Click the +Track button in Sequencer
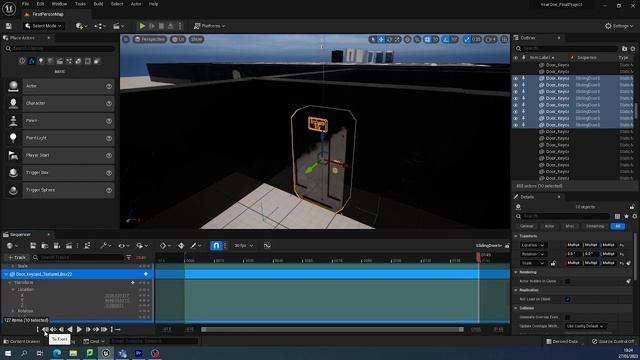This screenshot has height=360, width=640. (x=17, y=257)
